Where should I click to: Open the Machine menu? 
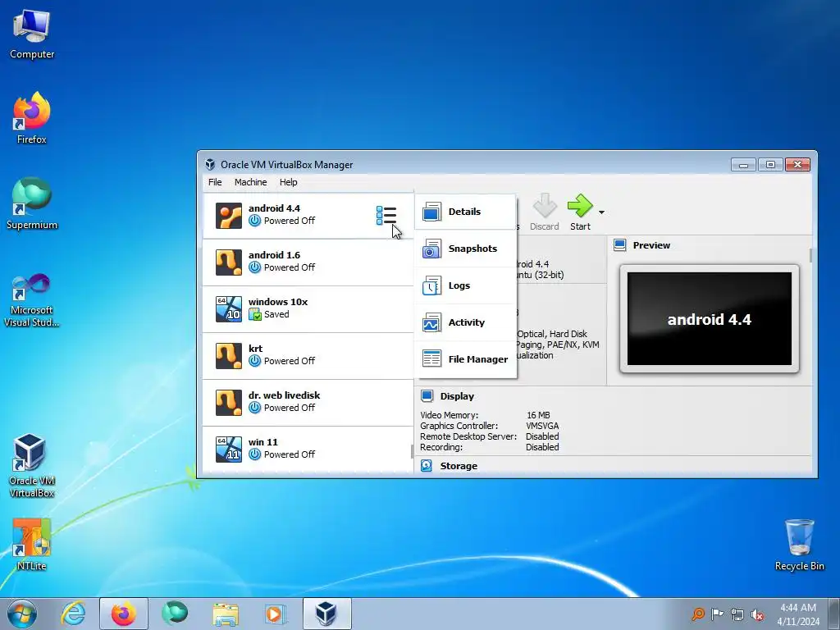[250, 182]
